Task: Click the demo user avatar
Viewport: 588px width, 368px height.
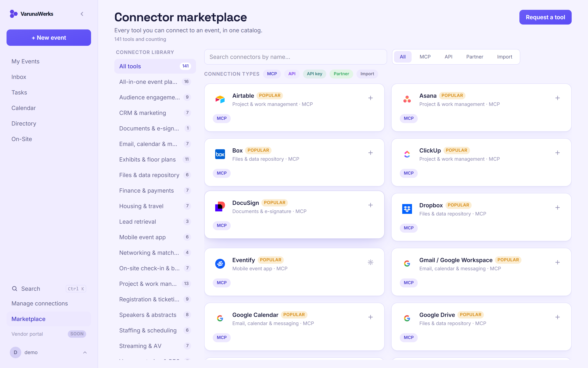Action: point(15,352)
